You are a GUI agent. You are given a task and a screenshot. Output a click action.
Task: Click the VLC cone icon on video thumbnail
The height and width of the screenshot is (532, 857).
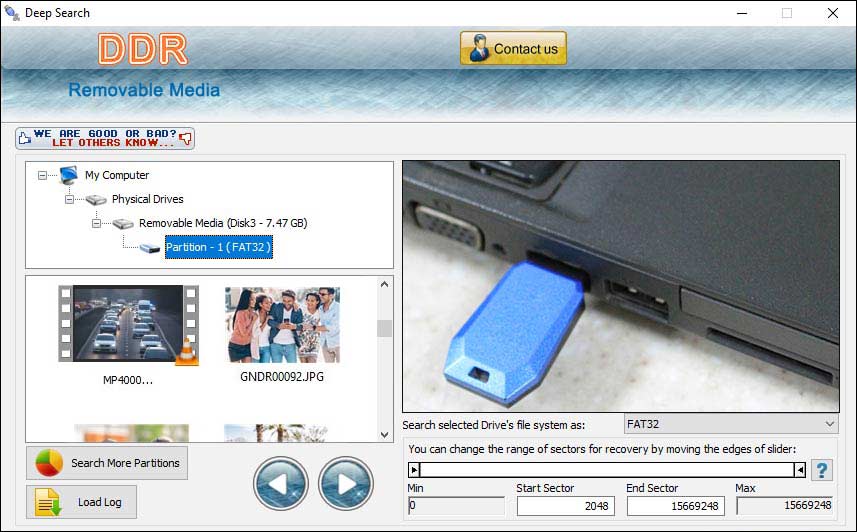click(x=187, y=352)
